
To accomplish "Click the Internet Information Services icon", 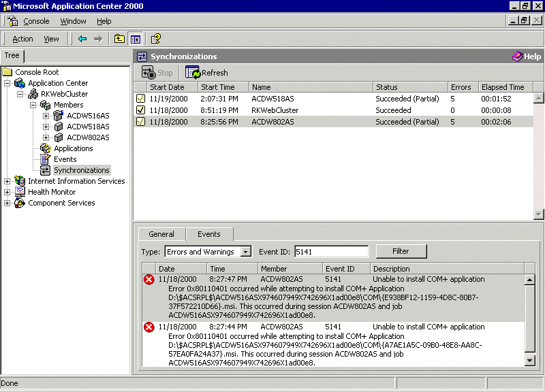I will 20,181.
